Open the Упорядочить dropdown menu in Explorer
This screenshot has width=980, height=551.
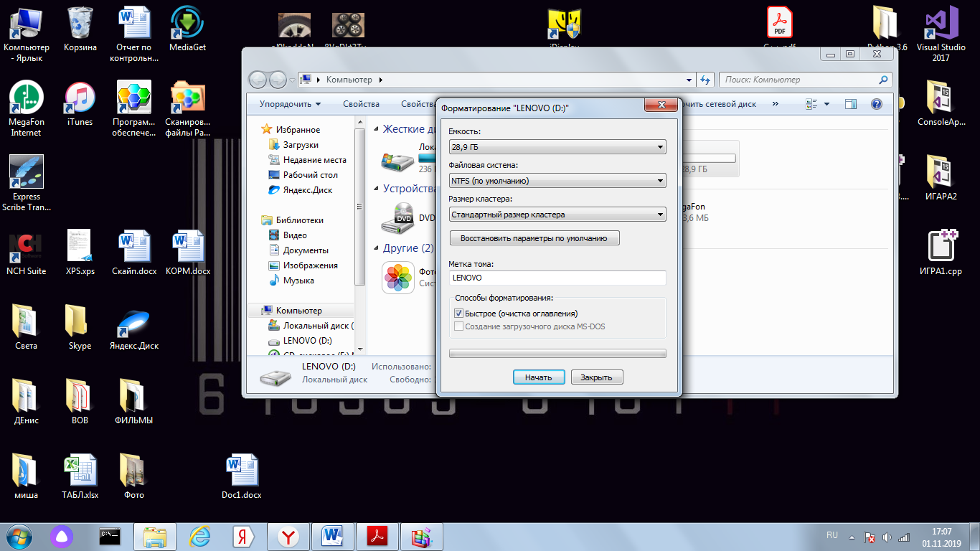291,104
